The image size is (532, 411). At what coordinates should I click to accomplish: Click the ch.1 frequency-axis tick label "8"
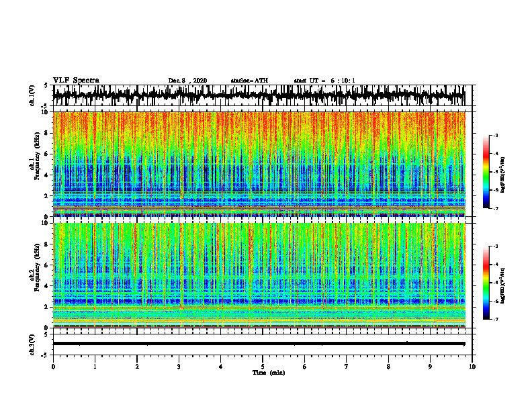47,133
